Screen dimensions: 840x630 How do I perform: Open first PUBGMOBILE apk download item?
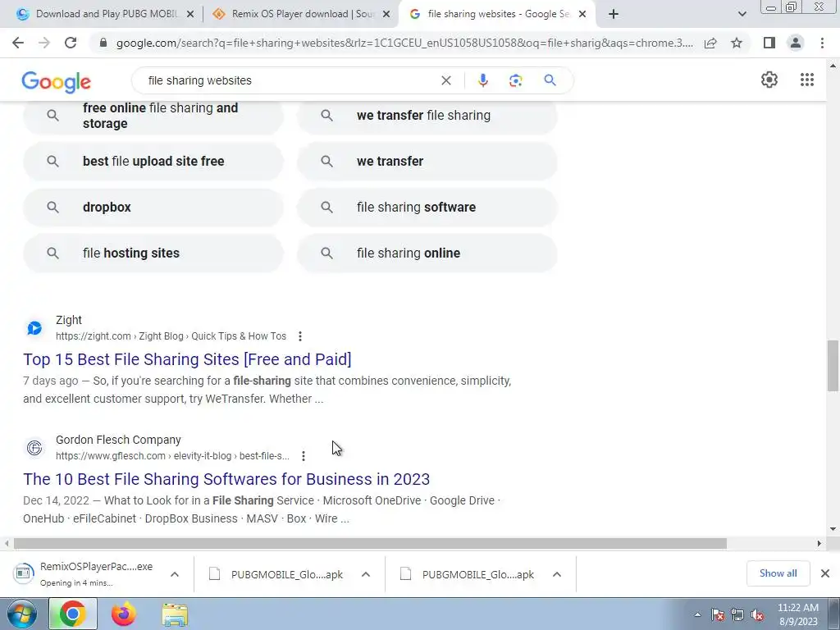click(x=276, y=574)
